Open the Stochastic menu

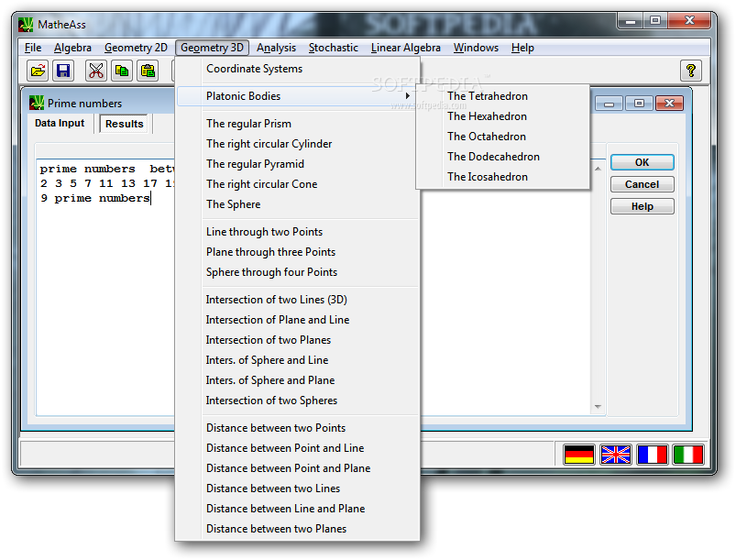(x=334, y=48)
